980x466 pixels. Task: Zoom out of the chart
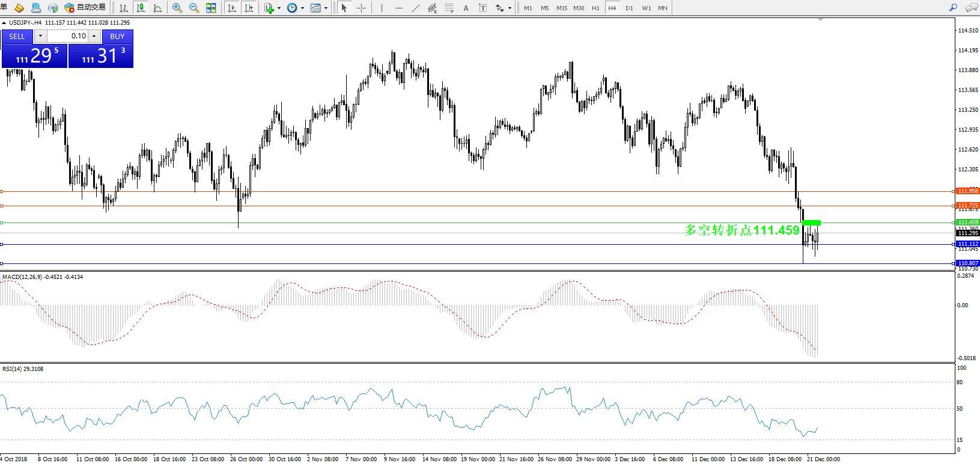click(194, 8)
